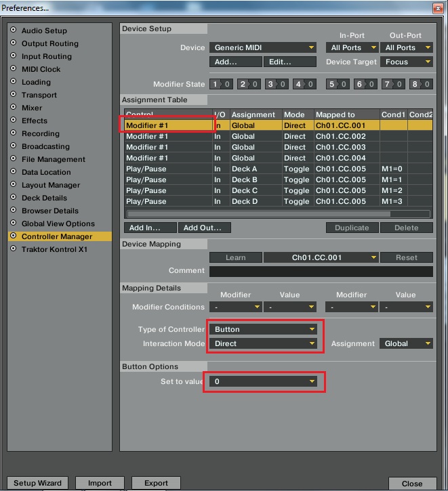Click the bullet icon beside MIDI Clock

click(x=13, y=68)
